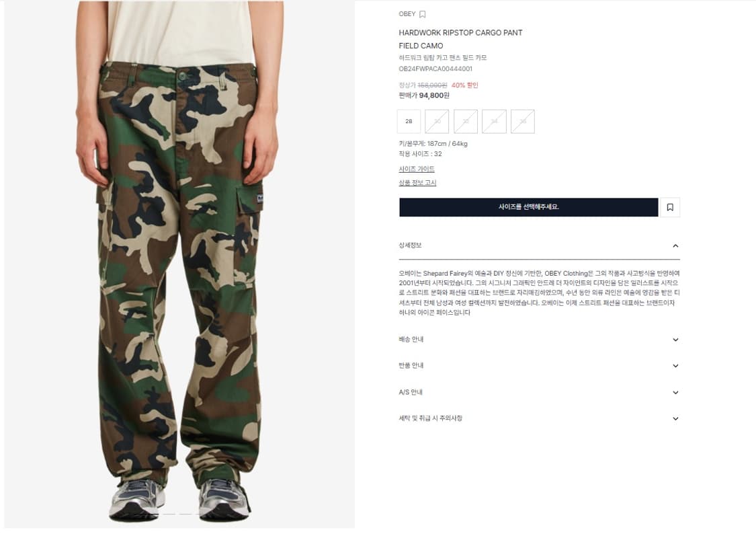Expand the 세탁 및 취급 시 주의사항 section
This screenshot has width=756, height=536.
539,418
